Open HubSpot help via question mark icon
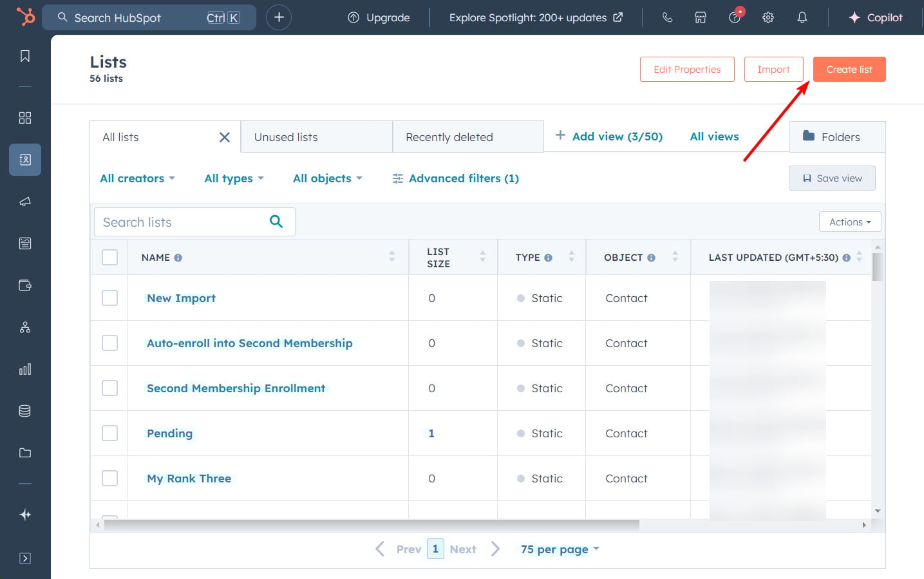 735,17
